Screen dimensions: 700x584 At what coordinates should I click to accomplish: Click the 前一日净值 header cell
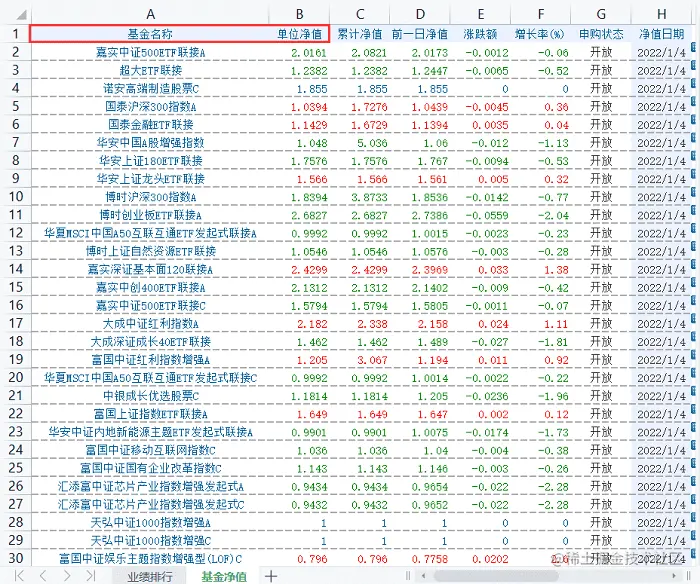[x=420, y=34]
